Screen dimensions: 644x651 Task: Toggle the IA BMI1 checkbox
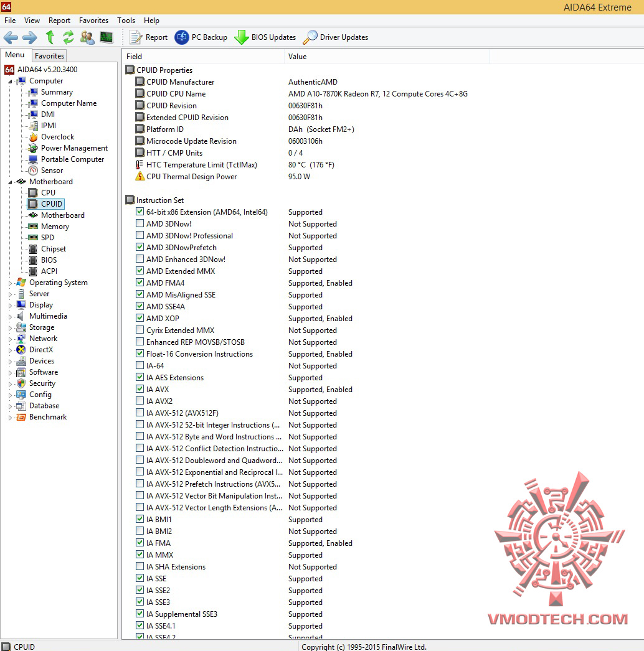140,519
